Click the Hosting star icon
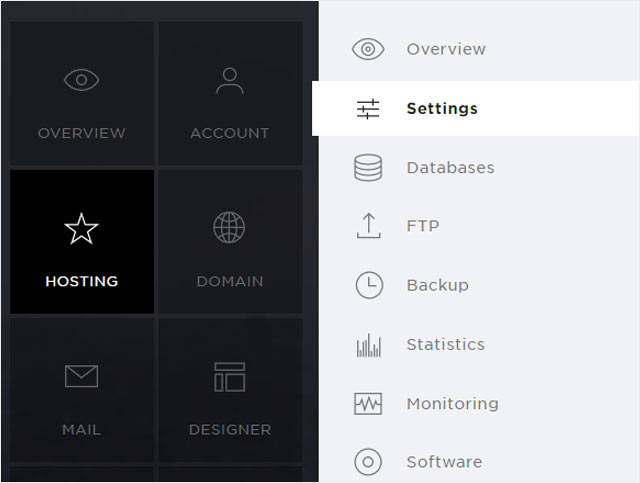Viewport: 640px width, 483px height. 81,229
